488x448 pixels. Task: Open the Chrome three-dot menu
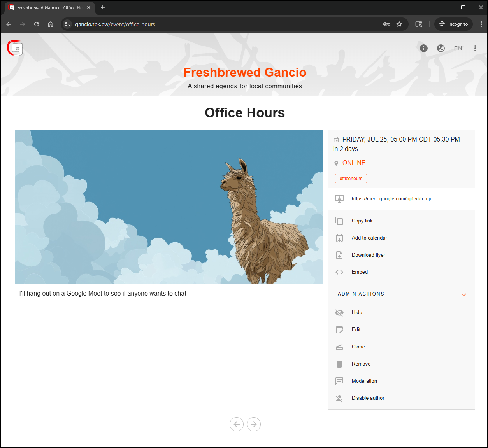481,24
